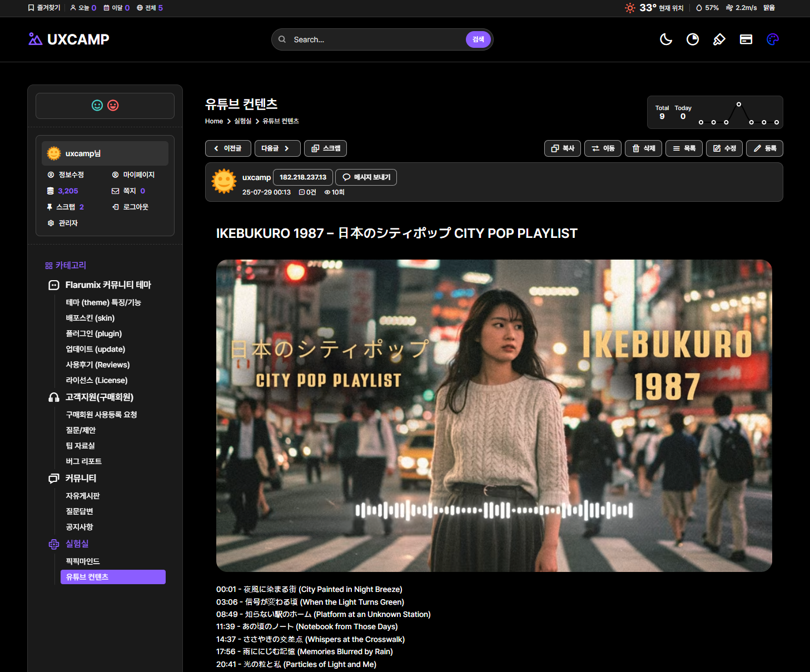Click the pie chart icon in header
Image resolution: width=810 pixels, height=672 pixels.
(x=692, y=39)
